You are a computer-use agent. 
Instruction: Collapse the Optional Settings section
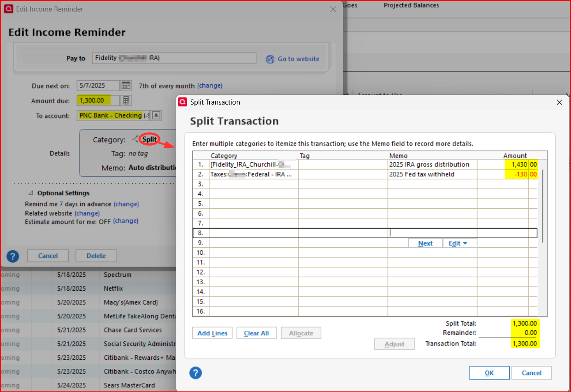point(31,193)
